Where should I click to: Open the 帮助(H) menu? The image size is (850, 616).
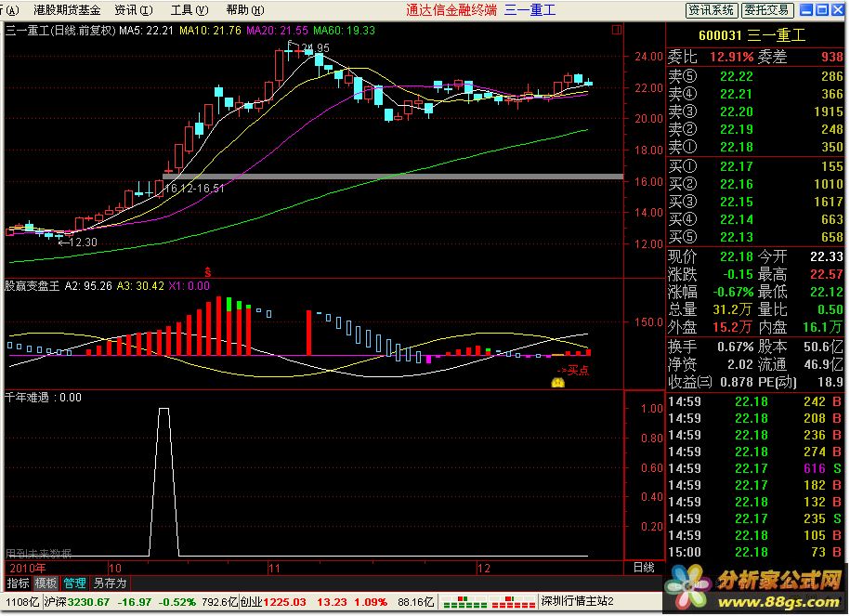(245, 10)
